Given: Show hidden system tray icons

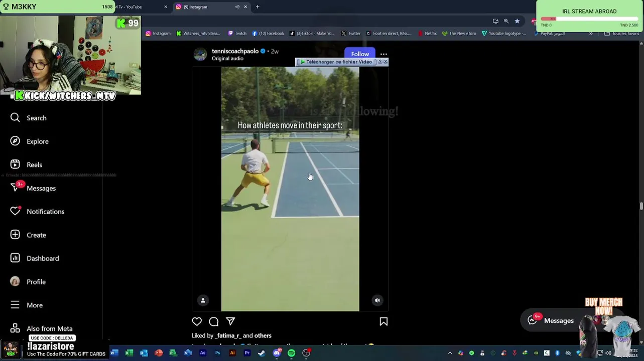Looking at the screenshot, I should (450, 353).
